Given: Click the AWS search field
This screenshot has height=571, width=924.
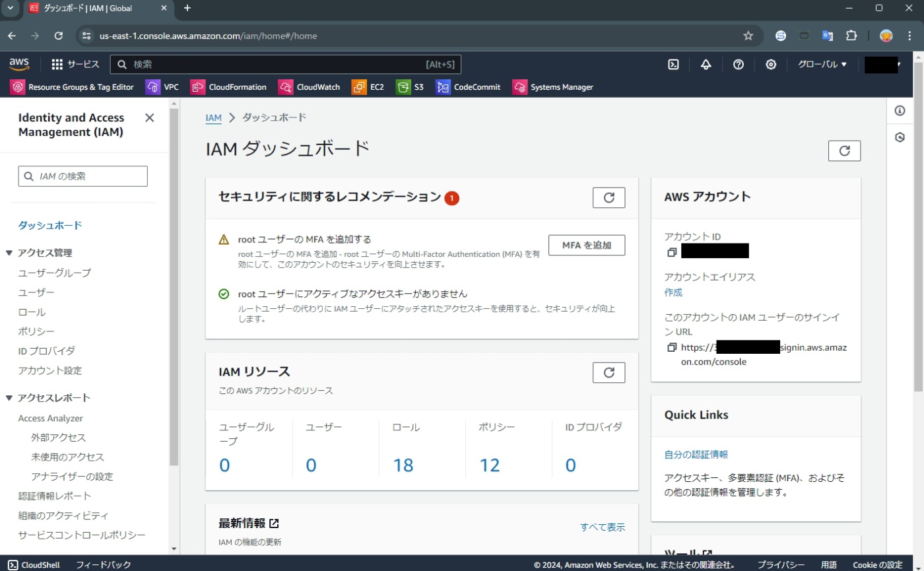Looking at the screenshot, I should (x=285, y=64).
